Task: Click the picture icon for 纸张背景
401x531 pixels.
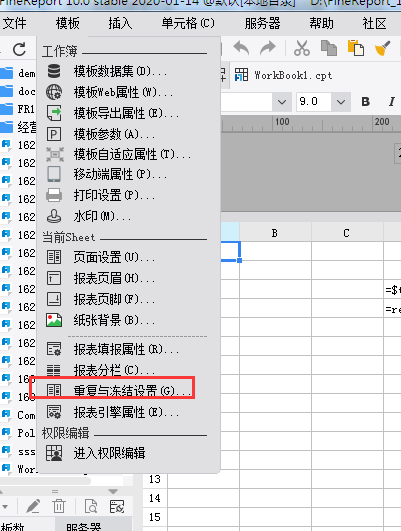Action: (54, 320)
